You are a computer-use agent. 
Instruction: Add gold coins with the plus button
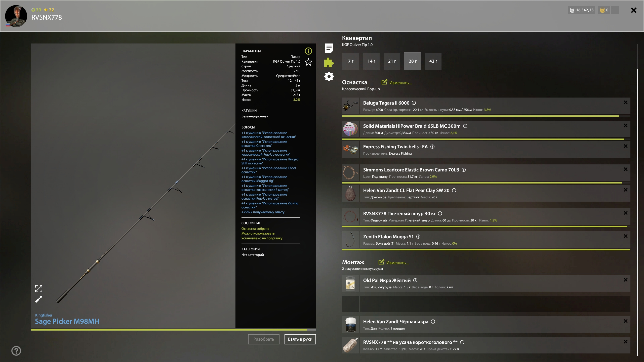[615, 10]
